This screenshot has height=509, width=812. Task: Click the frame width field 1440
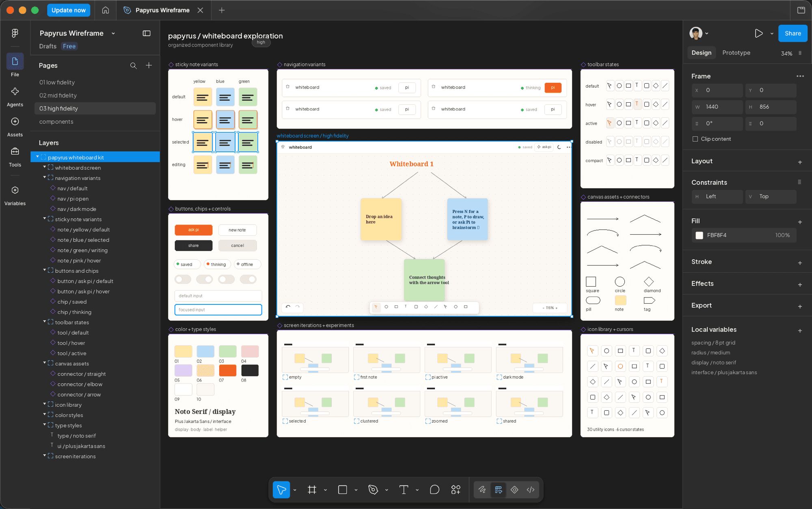pos(717,107)
